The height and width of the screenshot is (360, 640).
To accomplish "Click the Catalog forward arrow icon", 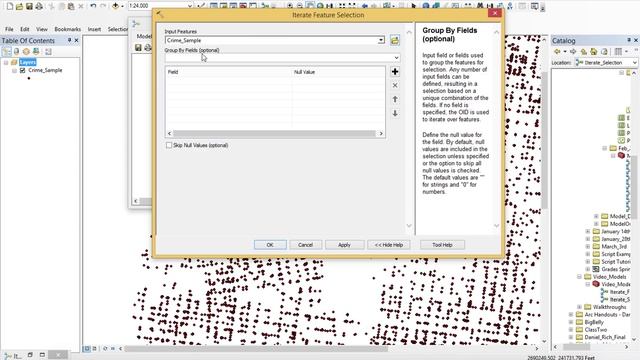I will [x=573, y=51].
